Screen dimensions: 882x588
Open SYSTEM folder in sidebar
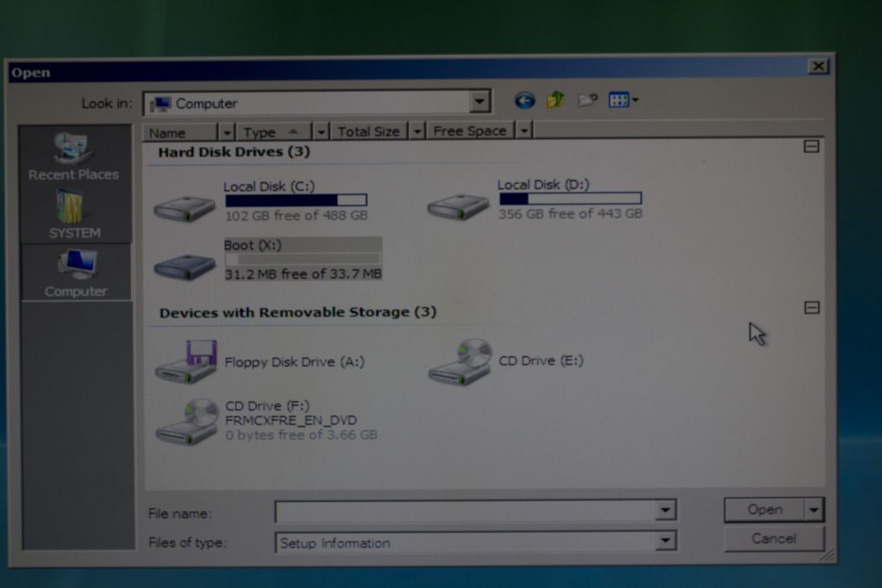74,215
